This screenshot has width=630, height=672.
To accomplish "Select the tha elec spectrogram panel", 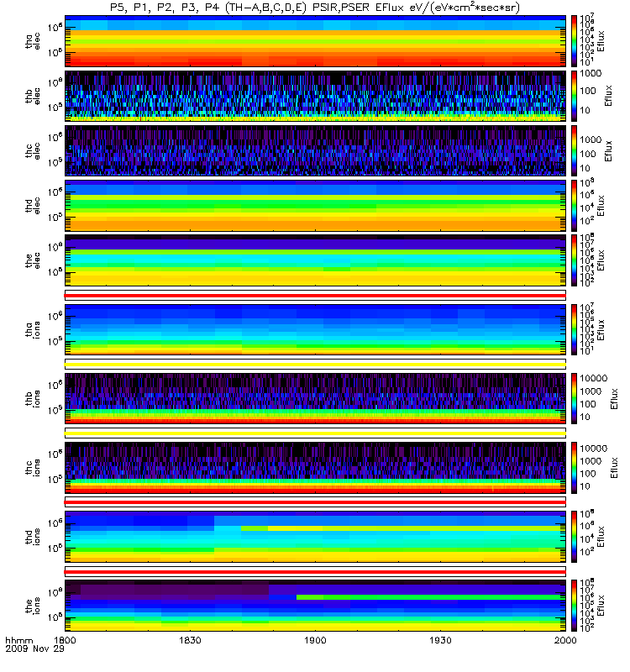I will pos(315,41).
